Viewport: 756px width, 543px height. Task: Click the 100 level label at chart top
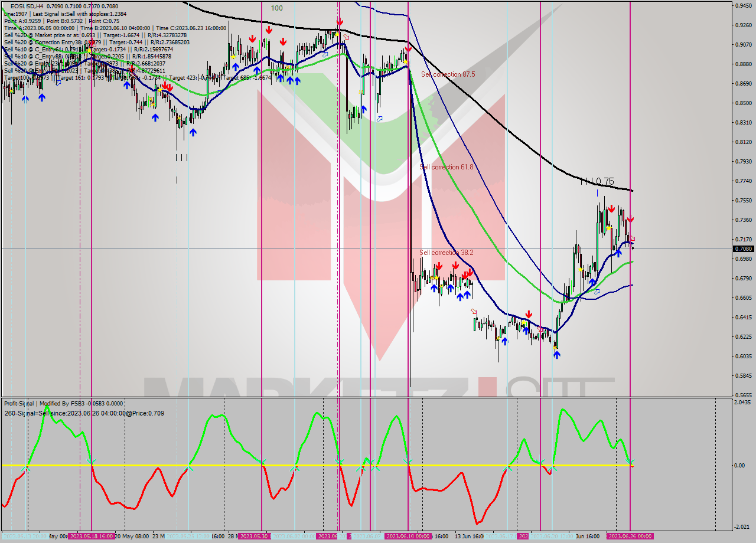277,8
